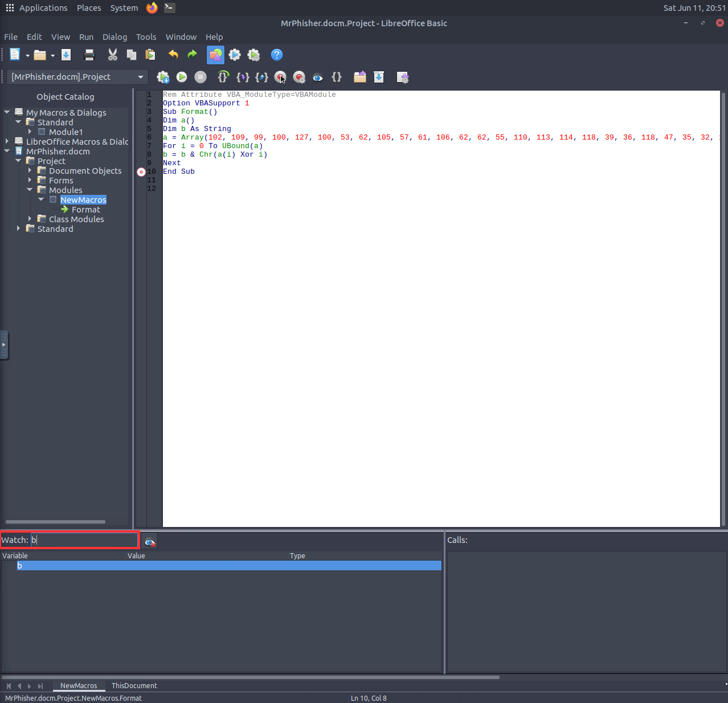The width and height of the screenshot is (728, 703).
Task: Click the Find Parenthesis braces icon
Action: [337, 77]
